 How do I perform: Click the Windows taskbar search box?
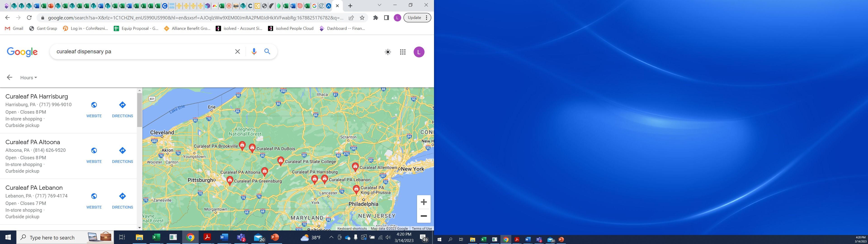[x=52, y=238]
